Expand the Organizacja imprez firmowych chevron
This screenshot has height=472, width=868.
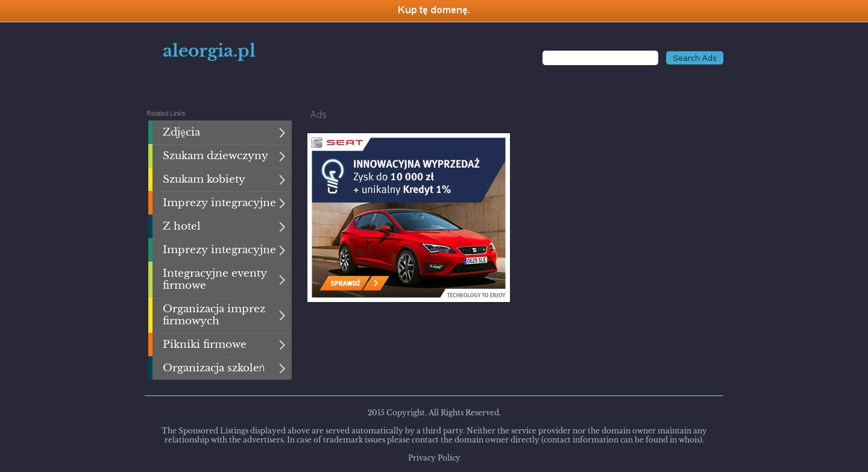tap(281, 315)
